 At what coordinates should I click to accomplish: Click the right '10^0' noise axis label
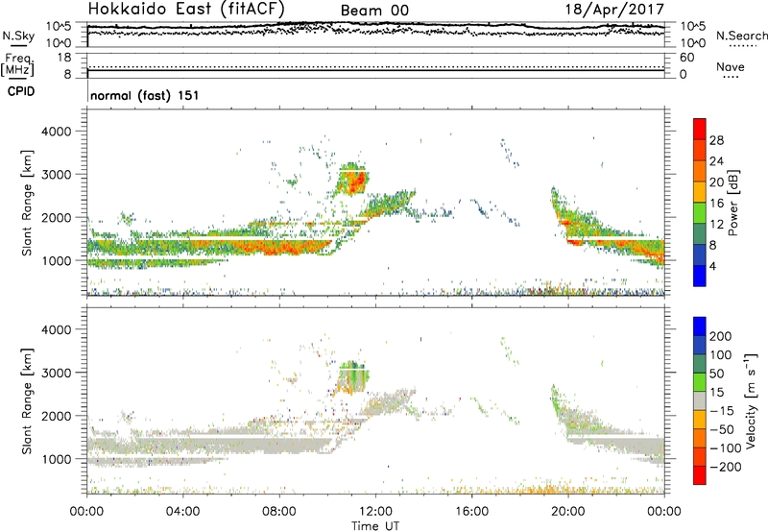(x=693, y=43)
